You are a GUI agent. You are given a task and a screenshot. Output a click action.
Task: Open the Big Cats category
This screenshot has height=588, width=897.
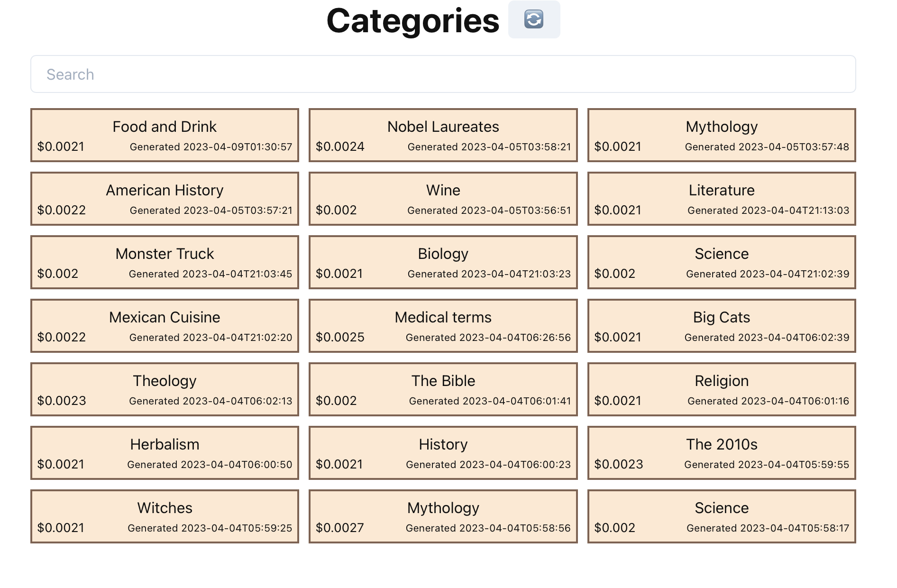(x=721, y=326)
